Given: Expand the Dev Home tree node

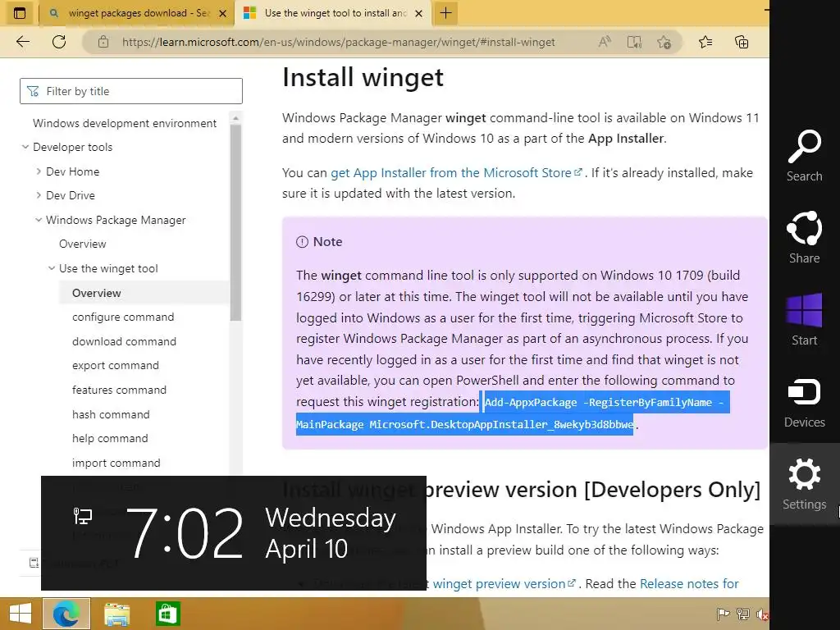Looking at the screenshot, I should click(38, 171).
